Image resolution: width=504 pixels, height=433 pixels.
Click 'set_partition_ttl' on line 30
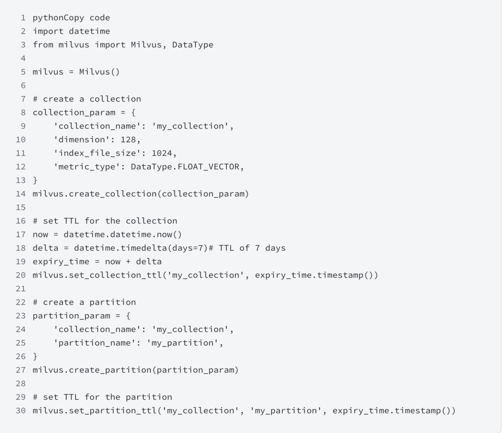[112, 411]
